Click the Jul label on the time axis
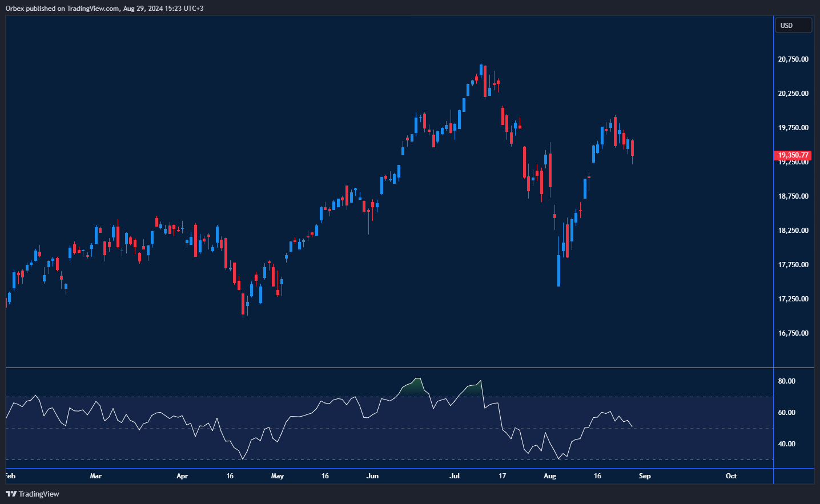 click(455, 475)
